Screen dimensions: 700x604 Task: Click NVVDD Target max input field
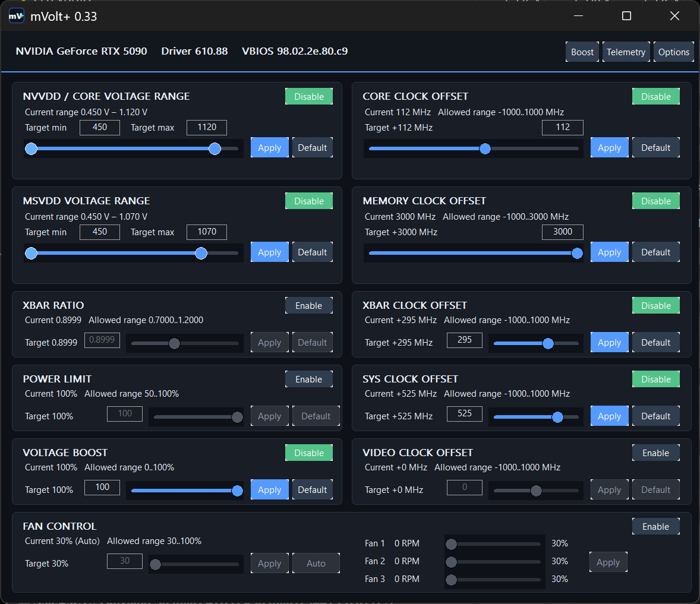pyautogui.click(x=207, y=128)
